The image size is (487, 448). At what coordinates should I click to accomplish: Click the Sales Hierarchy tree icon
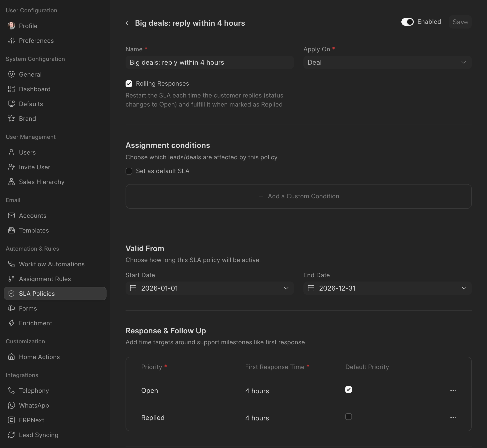point(11,182)
